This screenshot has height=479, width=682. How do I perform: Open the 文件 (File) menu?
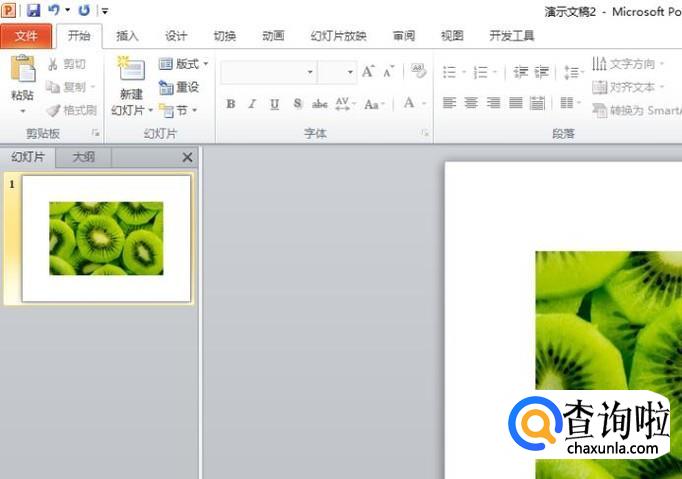pos(26,36)
